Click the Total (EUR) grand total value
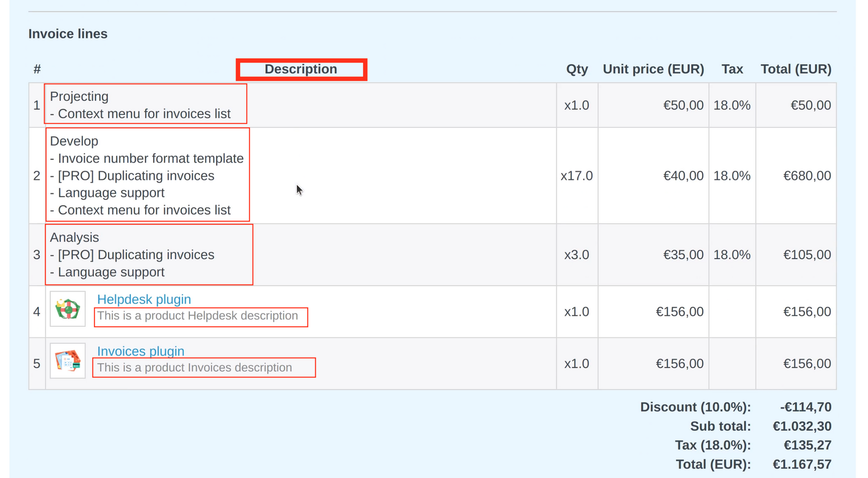Image resolution: width=868 pixels, height=478 pixels. click(x=802, y=464)
